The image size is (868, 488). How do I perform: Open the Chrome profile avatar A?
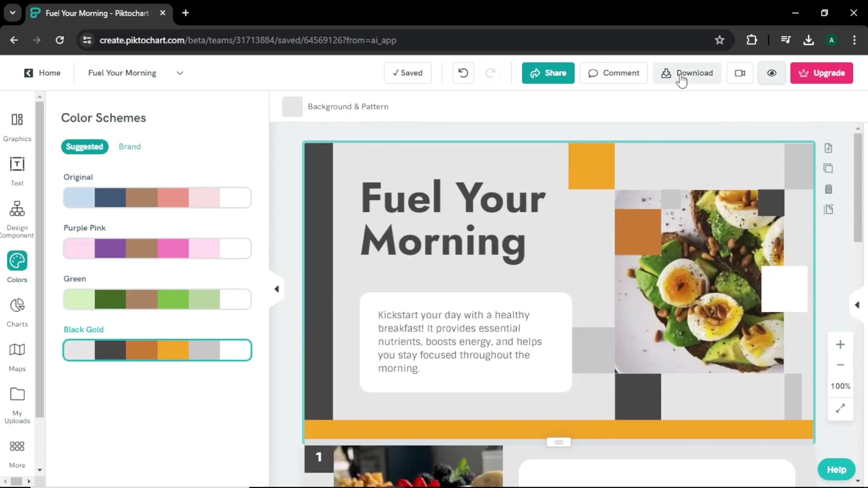click(831, 40)
